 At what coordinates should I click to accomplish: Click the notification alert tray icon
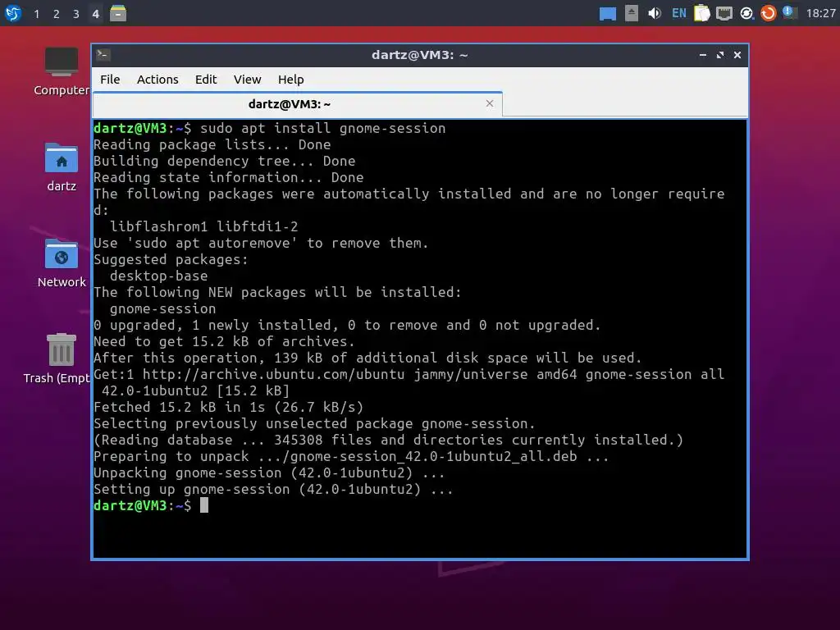point(789,12)
